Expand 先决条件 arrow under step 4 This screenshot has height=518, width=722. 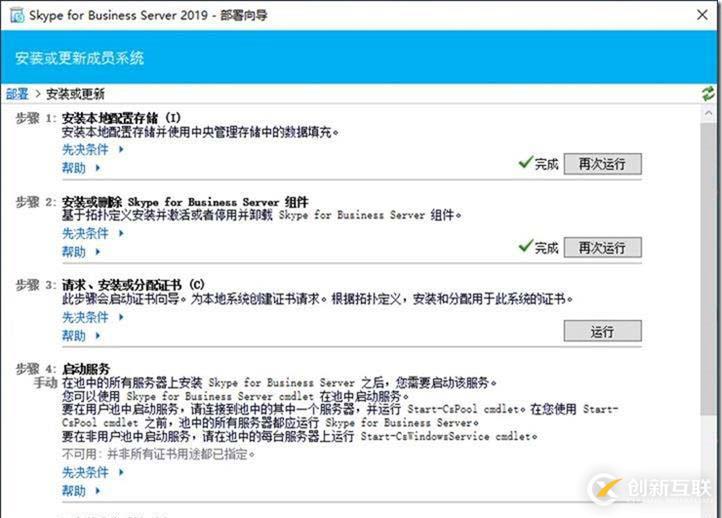coord(121,472)
